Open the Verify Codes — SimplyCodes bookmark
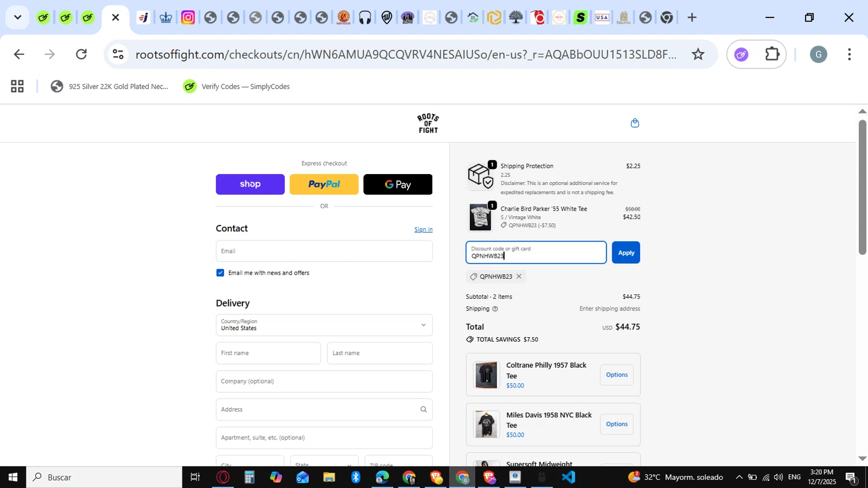 tap(237, 87)
